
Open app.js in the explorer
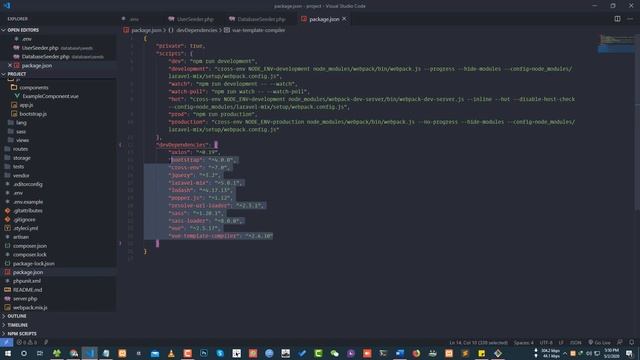[x=26, y=105]
